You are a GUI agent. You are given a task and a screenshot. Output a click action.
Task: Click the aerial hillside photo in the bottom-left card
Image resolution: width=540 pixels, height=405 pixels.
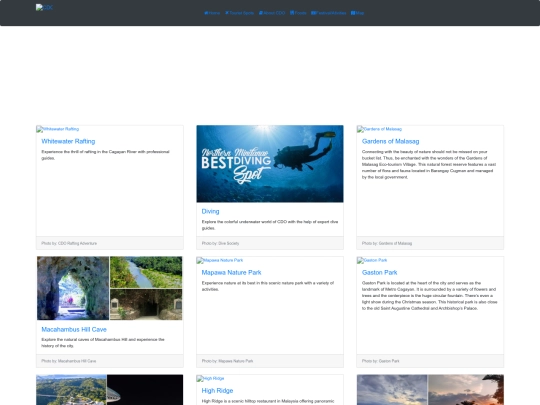(x=71, y=390)
